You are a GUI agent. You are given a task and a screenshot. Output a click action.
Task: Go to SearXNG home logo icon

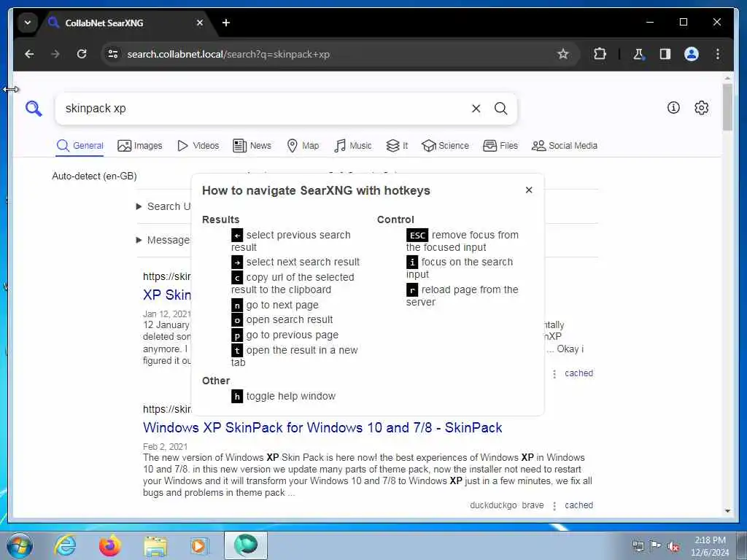pyautogui.click(x=34, y=109)
